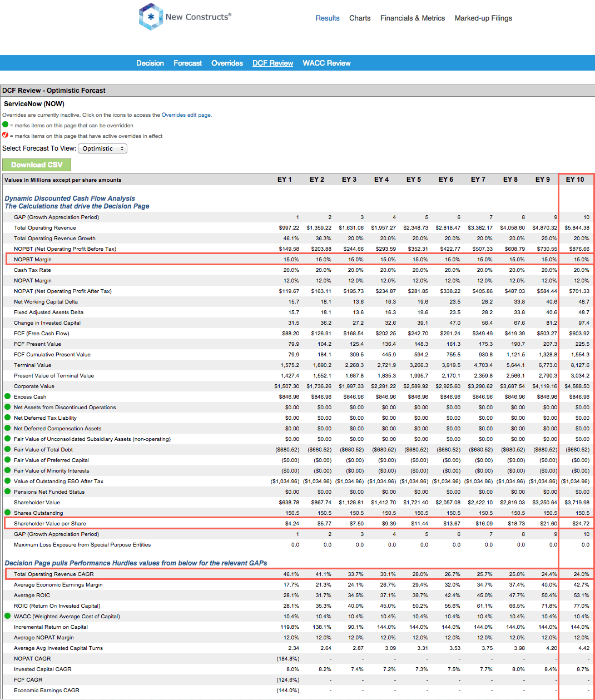This screenshot has width=595, height=700.
Task: Click the Invested Capital CAGR label
Action: point(43,669)
